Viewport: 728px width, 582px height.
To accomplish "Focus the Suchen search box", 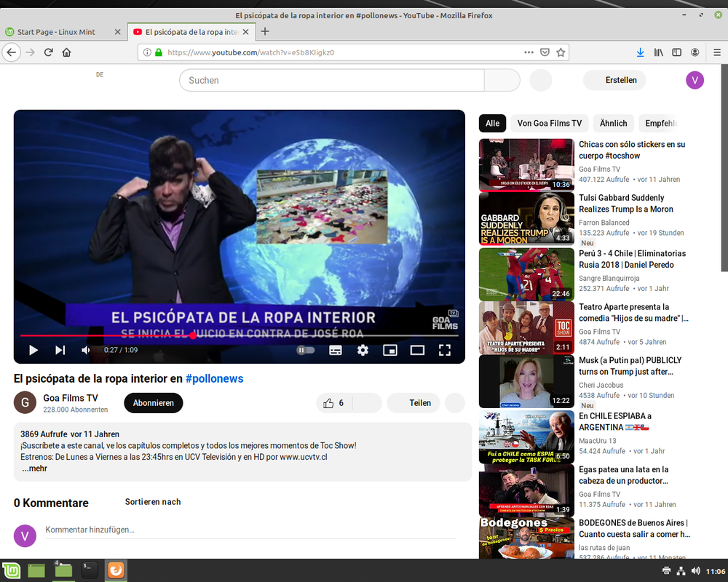I will pos(331,80).
